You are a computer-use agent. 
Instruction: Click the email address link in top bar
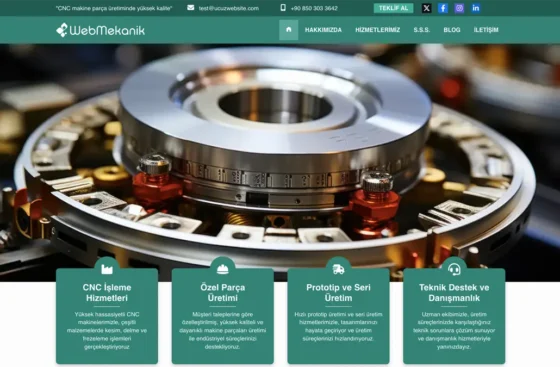coord(229,8)
